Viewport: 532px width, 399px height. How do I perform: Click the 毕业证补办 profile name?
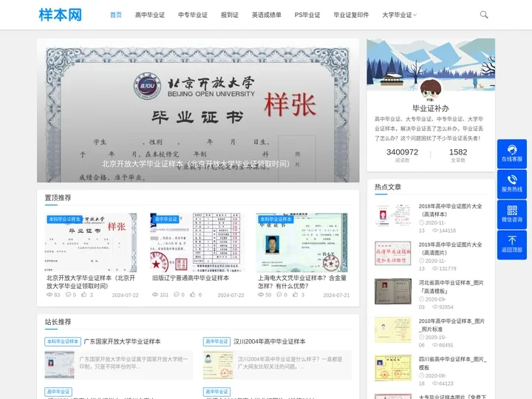pyautogui.click(x=431, y=108)
